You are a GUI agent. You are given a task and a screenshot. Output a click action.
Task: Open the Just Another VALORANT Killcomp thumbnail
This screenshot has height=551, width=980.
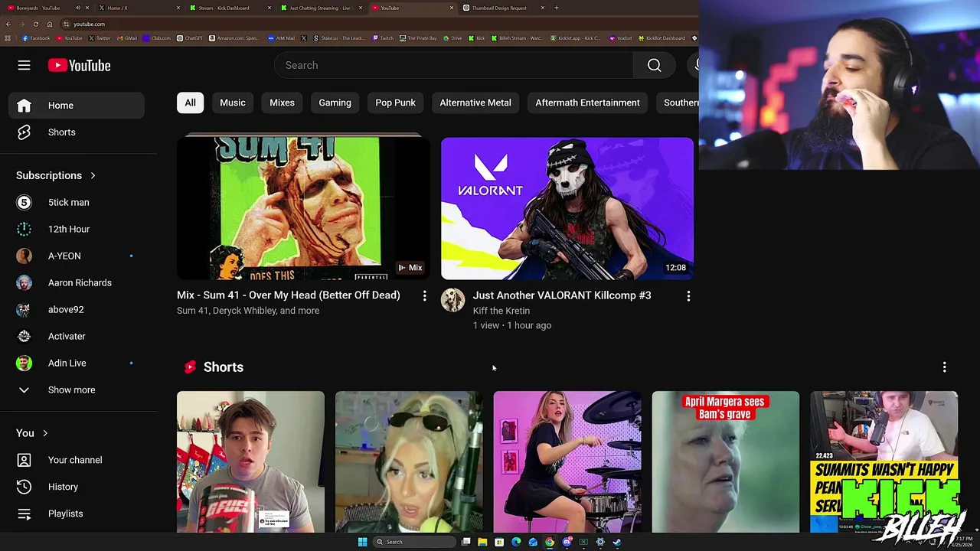pyautogui.click(x=567, y=208)
